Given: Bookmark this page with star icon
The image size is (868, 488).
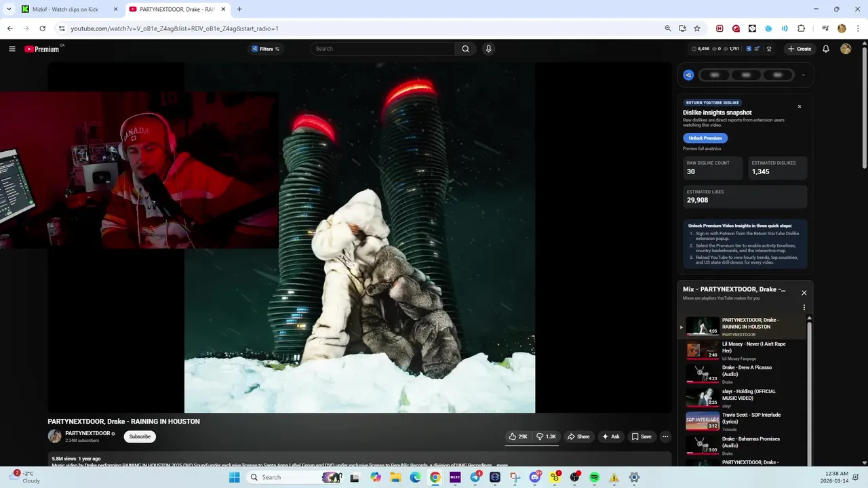Looking at the screenshot, I should (697, 28).
